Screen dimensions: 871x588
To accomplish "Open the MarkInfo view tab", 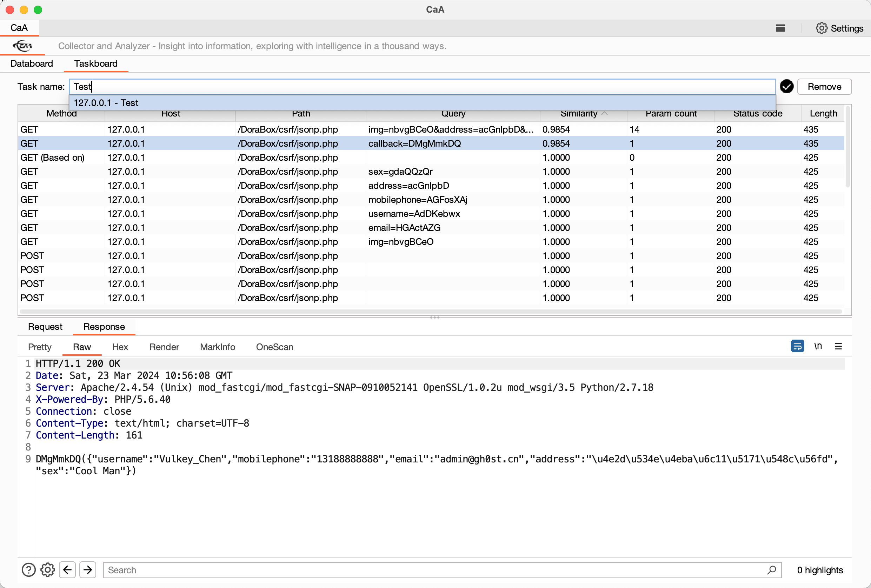I will pos(217,347).
